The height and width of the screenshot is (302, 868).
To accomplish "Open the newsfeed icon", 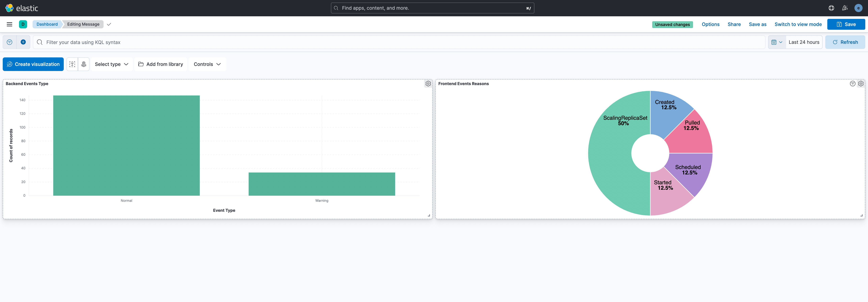I will pos(845,8).
